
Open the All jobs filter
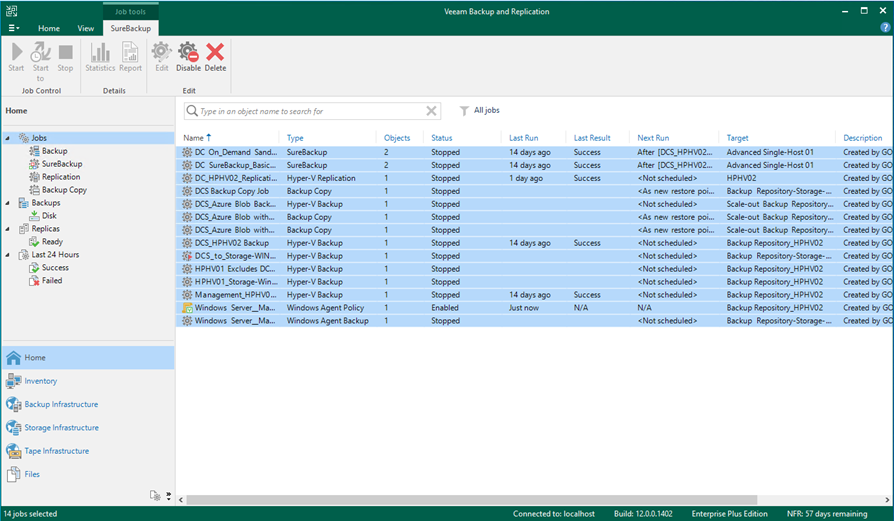point(485,111)
